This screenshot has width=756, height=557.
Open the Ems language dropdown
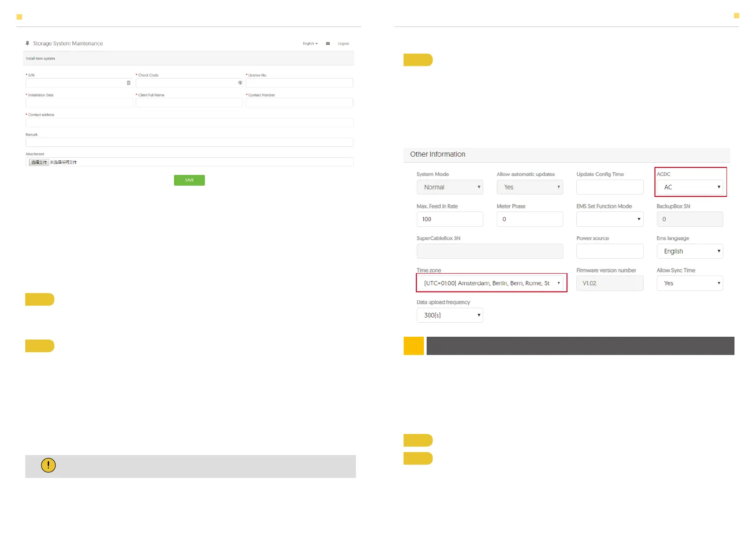(x=690, y=251)
